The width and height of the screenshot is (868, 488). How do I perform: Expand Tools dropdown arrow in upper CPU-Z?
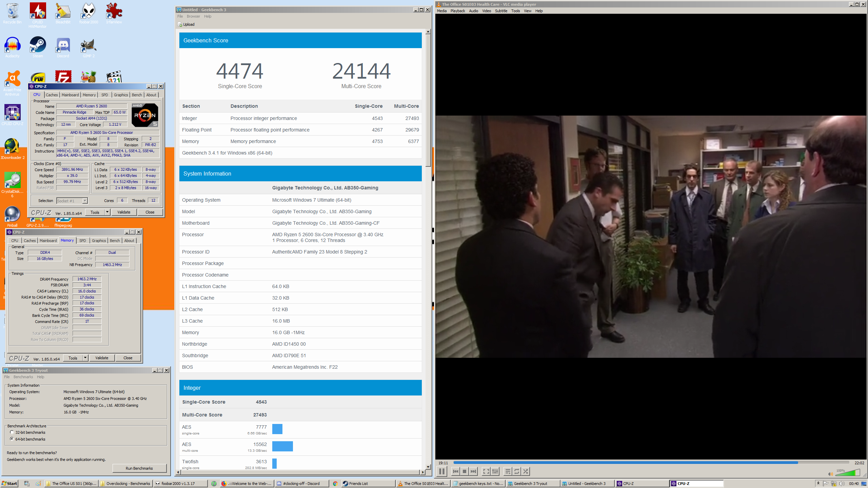(x=107, y=212)
